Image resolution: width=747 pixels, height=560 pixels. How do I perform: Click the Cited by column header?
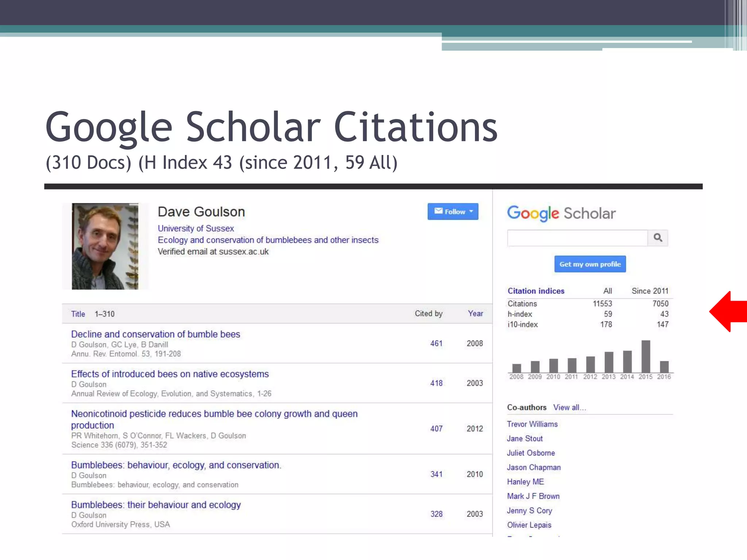point(429,314)
